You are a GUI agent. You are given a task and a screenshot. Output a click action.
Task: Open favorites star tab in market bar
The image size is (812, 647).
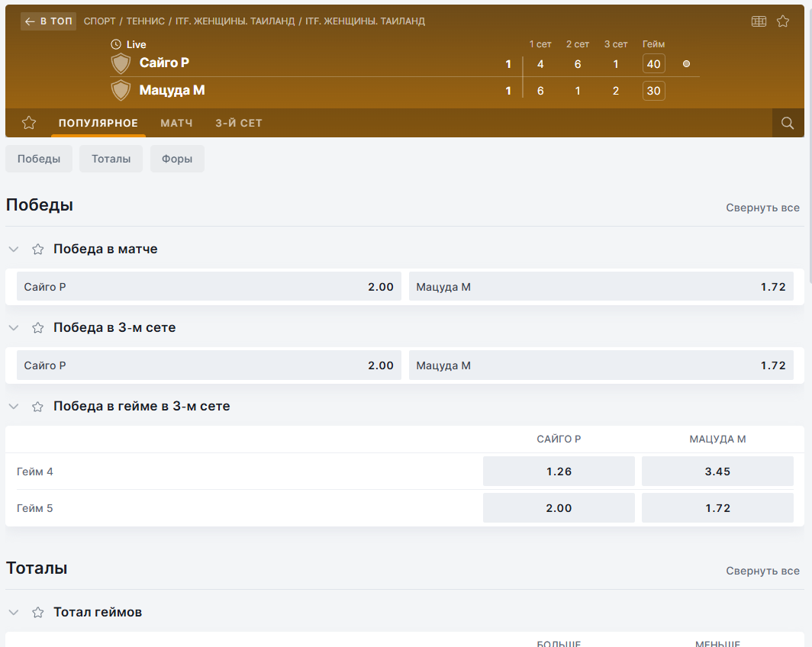[x=29, y=123]
